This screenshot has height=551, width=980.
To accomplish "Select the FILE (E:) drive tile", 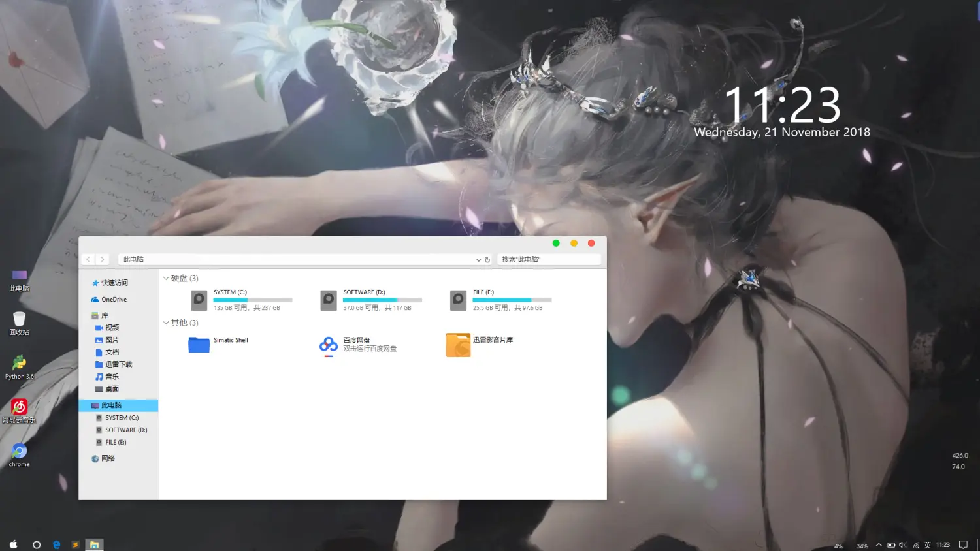I will tap(501, 300).
